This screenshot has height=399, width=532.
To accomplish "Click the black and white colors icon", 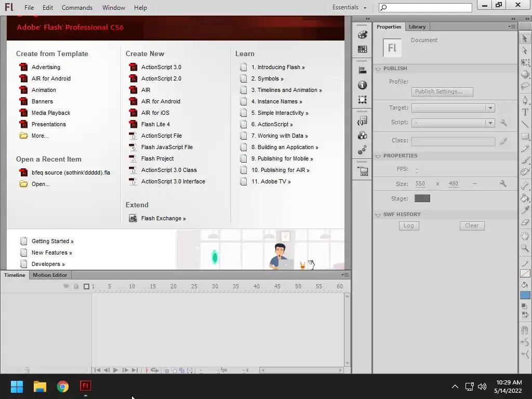I will tap(525, 305).
